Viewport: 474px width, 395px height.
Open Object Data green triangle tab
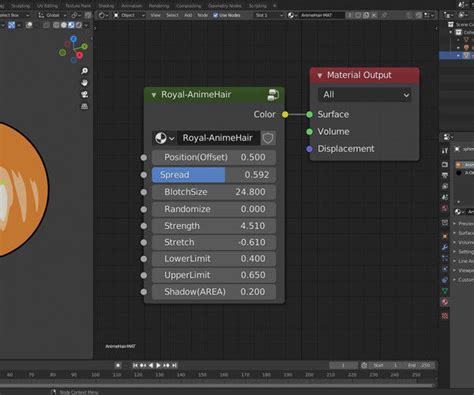(x=445, y=291)
